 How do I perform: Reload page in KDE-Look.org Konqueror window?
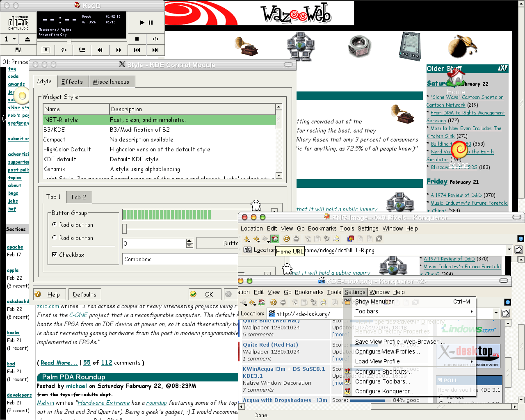click(273, 302)
